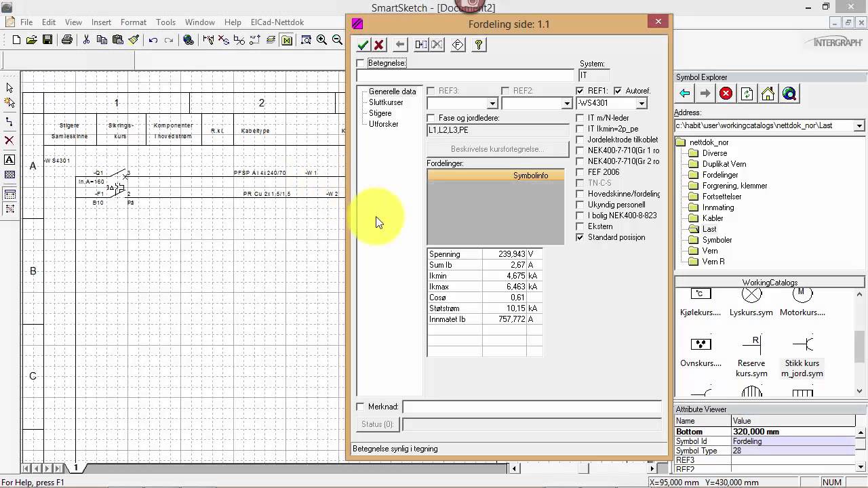Viewport: 868px width, 488px height.
Task: Click the Status (0): button
Action: point(377,424)
